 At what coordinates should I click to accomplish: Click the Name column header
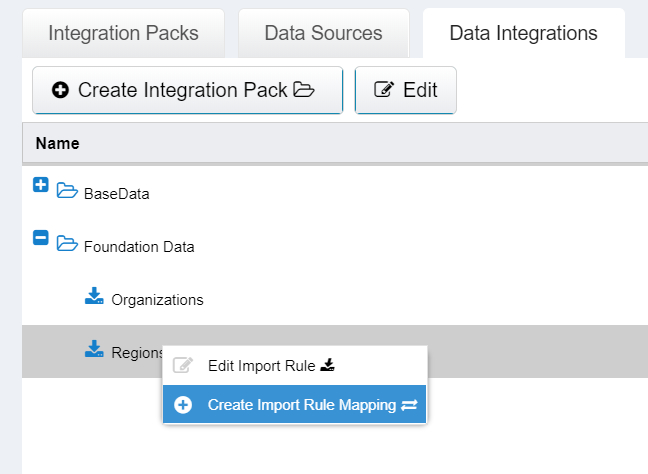point(57,144)
